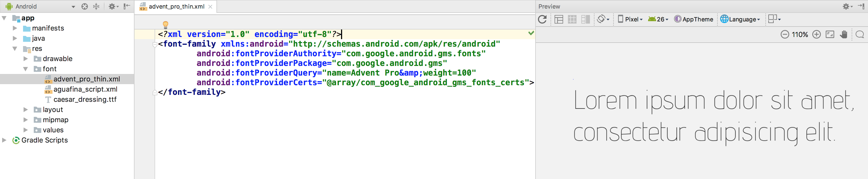868x179 pixels.
Task: Open the Android project view selector
Action: tap(40, 6)
